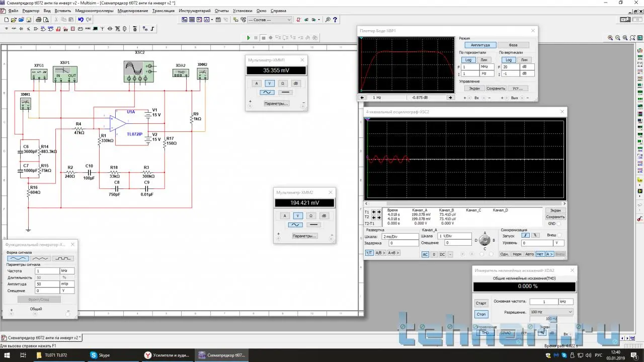Pause the simulation from the toolbar

pyautogui.click(x=256, y=38)
